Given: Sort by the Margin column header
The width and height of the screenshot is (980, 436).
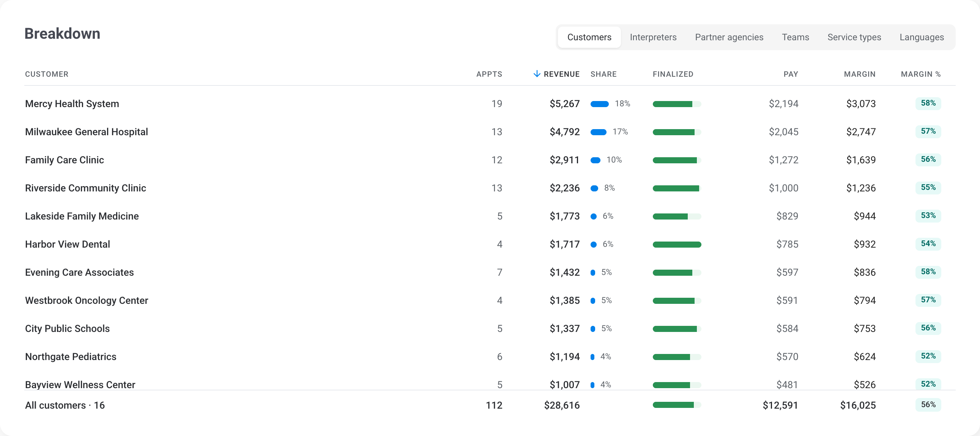Looking at the screenshot, I should 859,74.
